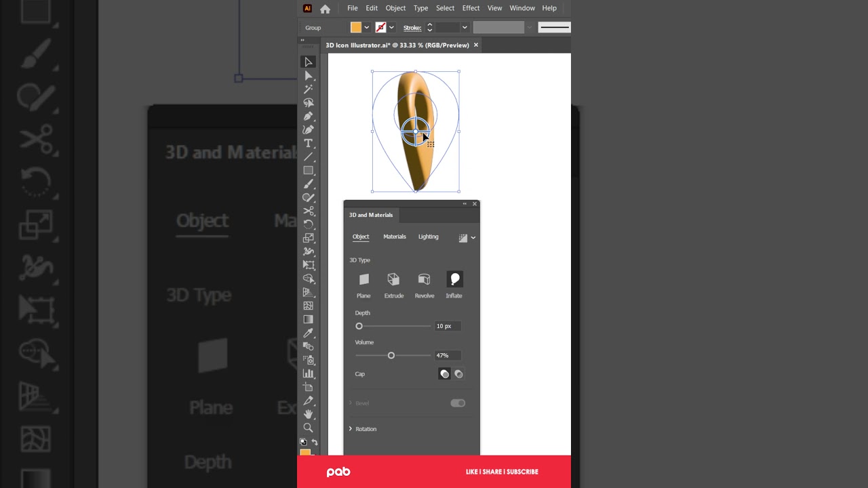Open render settings dropdown arrow
868x488 pixels.
click(473, 238)
